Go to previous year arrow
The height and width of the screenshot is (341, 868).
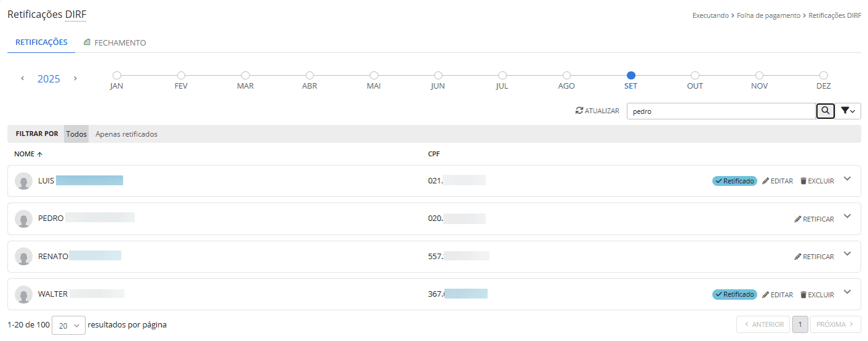click(x=23, y=79)
